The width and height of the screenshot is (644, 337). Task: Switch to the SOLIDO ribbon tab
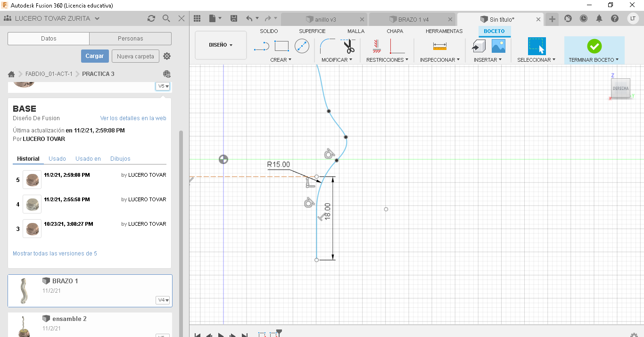click(x=269, y=31)
